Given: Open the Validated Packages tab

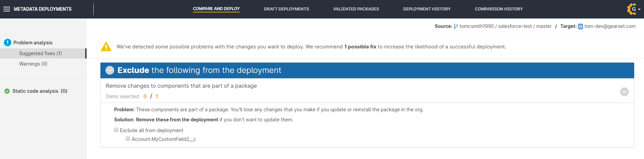Looking at the screenshot, I should tap(356, 9).
